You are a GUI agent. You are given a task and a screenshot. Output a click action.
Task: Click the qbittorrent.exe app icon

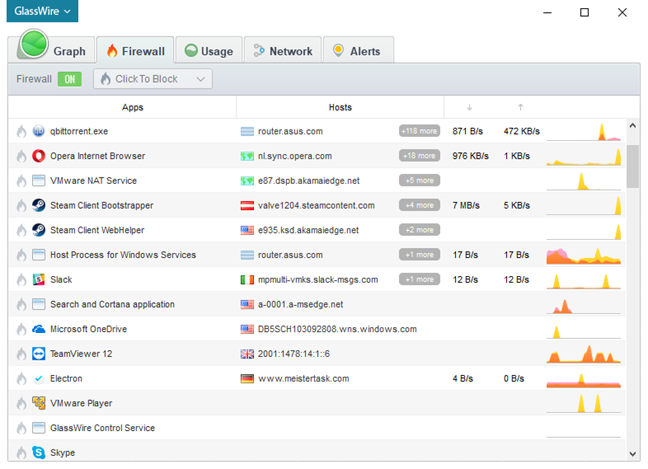point(38,131)
